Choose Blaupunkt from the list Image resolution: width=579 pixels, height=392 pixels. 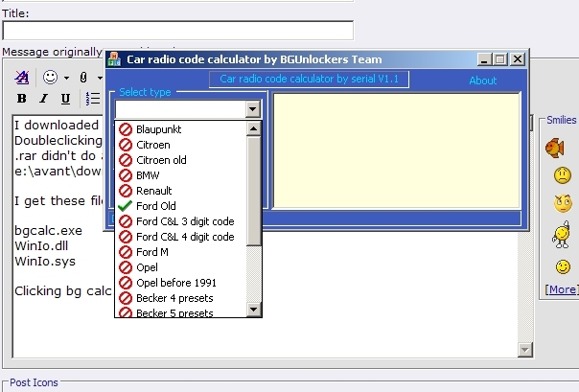[x=181, y=129]
